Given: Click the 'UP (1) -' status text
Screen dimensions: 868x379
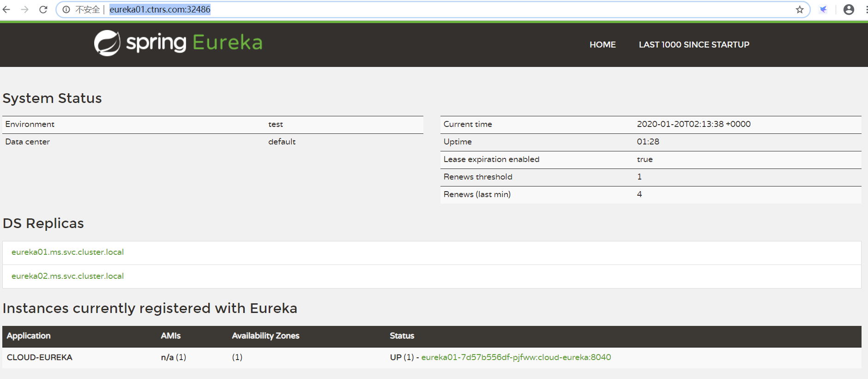Looking at the screenshot, I should tap(404, 357).
